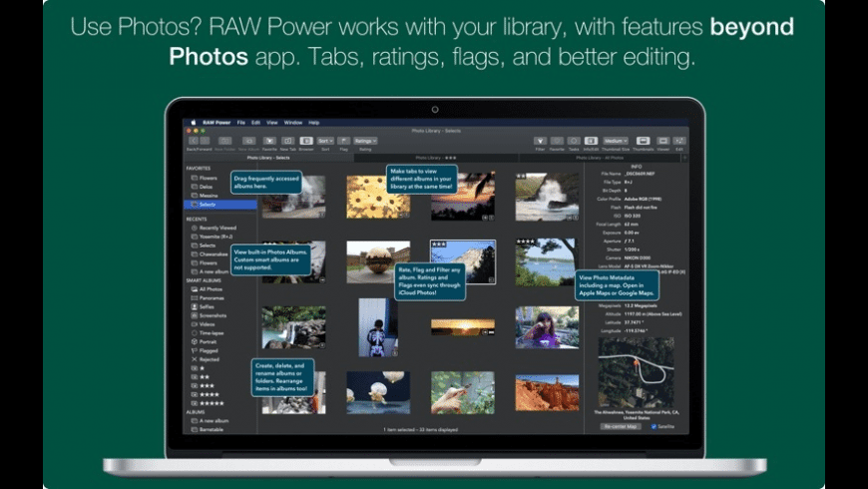
Task: Open the Help menu
Action: (x=314, y=123)
